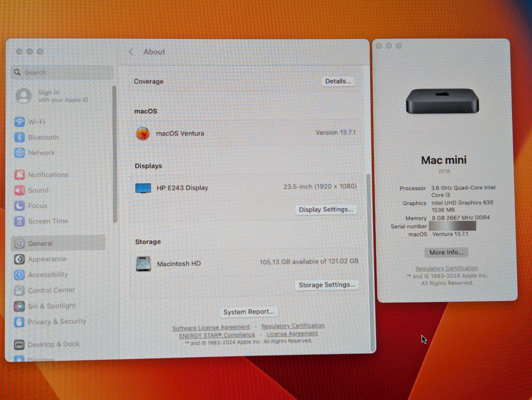The height and width of the screenshot is (400, 532).
Task: Open Regulatory Certification link in Mac mini window
Action: point(447,269)
